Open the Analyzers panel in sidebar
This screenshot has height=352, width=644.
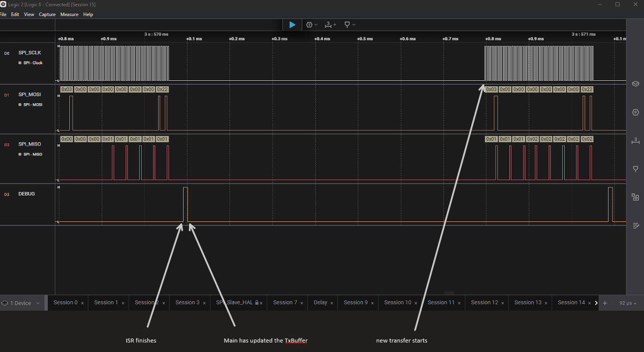click(635, 112)
